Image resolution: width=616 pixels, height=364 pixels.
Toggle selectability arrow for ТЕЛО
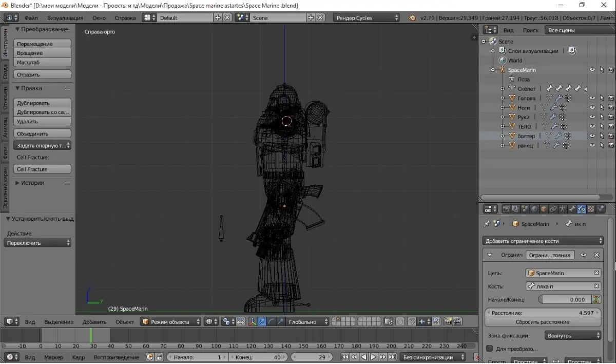point(602,126)
